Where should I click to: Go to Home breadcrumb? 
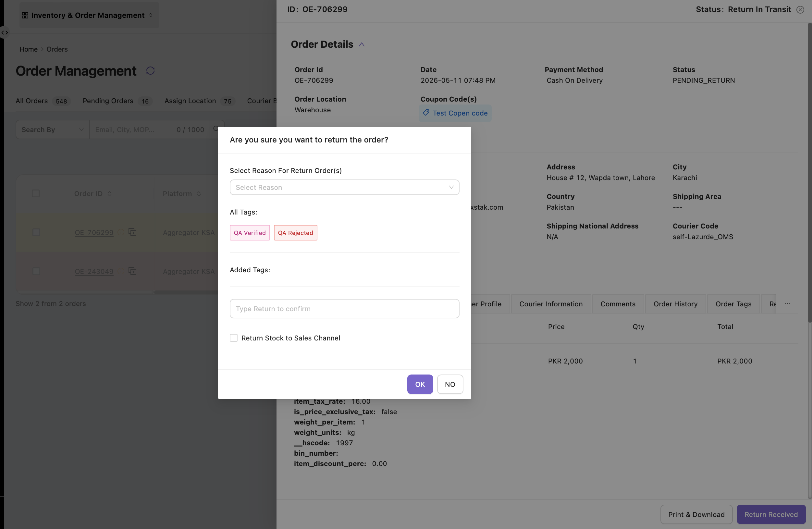pos(28,49)
